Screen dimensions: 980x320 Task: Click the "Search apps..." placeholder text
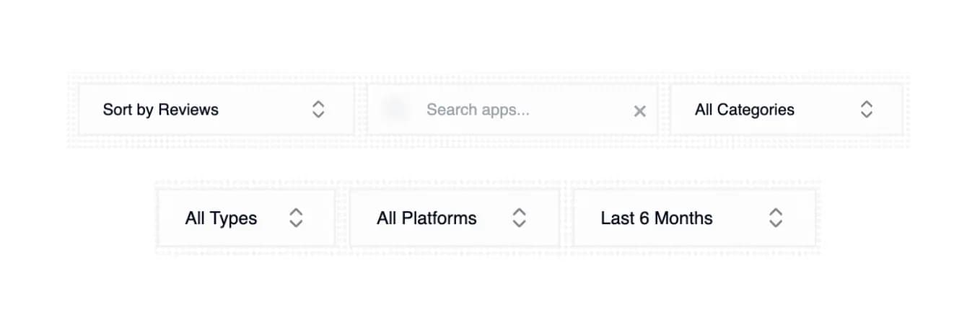coord(478,110)
